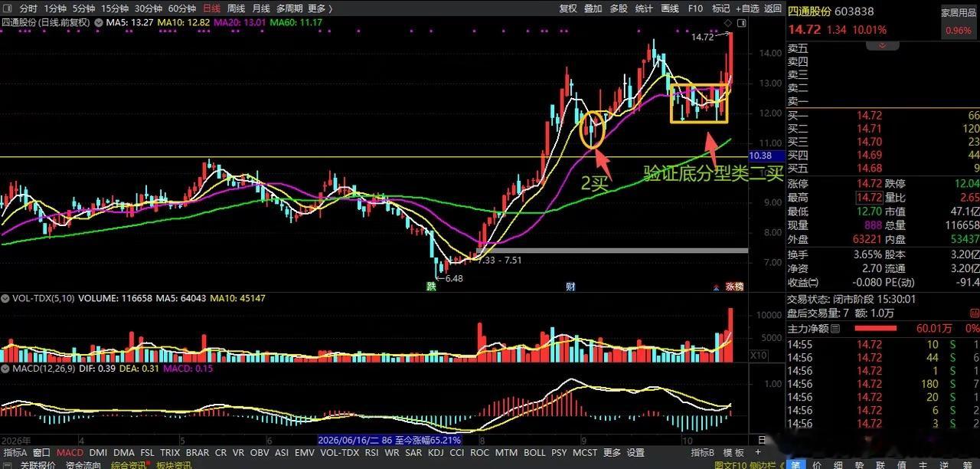
Task: Open the 关联报价 related quotes tab
Action: (x=37, y=464)
